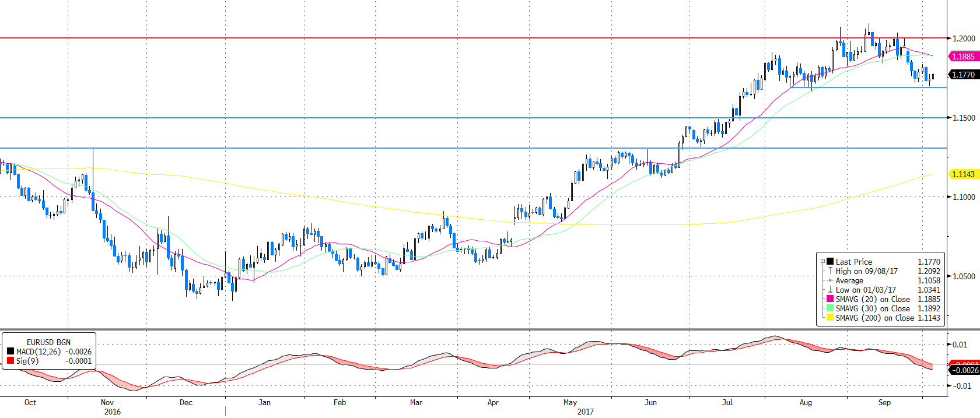The height and width of the screenshot is (418, 980).
Task: Click the green SMAVG (30) color swatch
Action: (830, 308)
